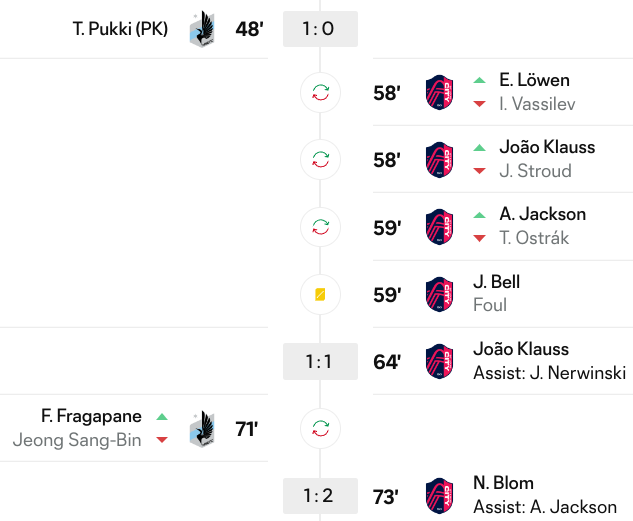The image size is (633, 521).
Task: Click the 1:1 score badge
Action: [x=320, y=361]
